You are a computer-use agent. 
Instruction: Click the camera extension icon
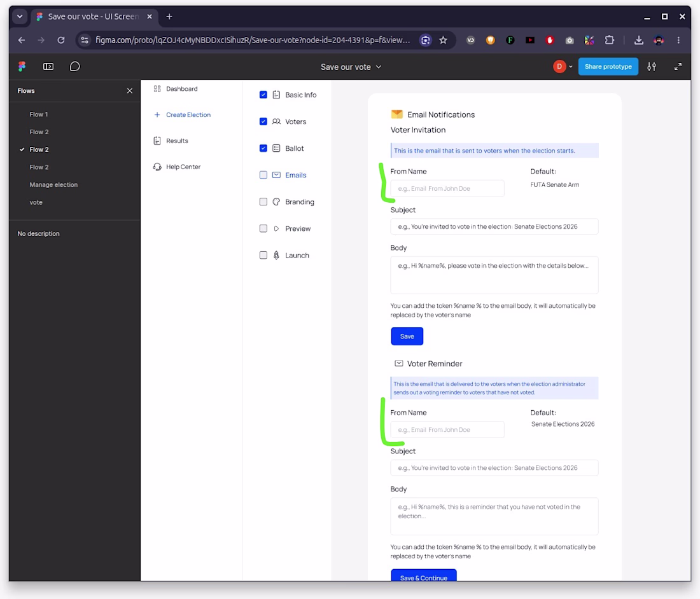[570, 40]
